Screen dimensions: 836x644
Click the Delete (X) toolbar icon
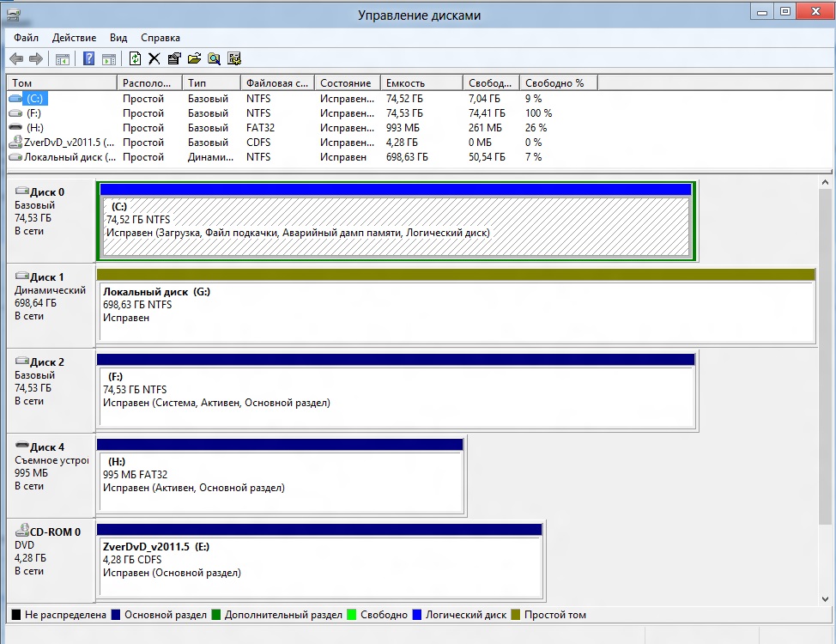tap(154, 58)
